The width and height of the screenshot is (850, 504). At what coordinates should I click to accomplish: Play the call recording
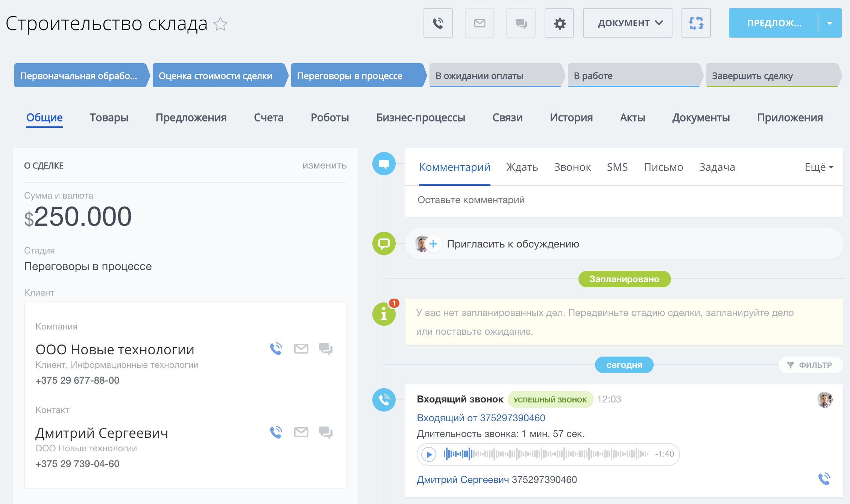tap(429, 454)
